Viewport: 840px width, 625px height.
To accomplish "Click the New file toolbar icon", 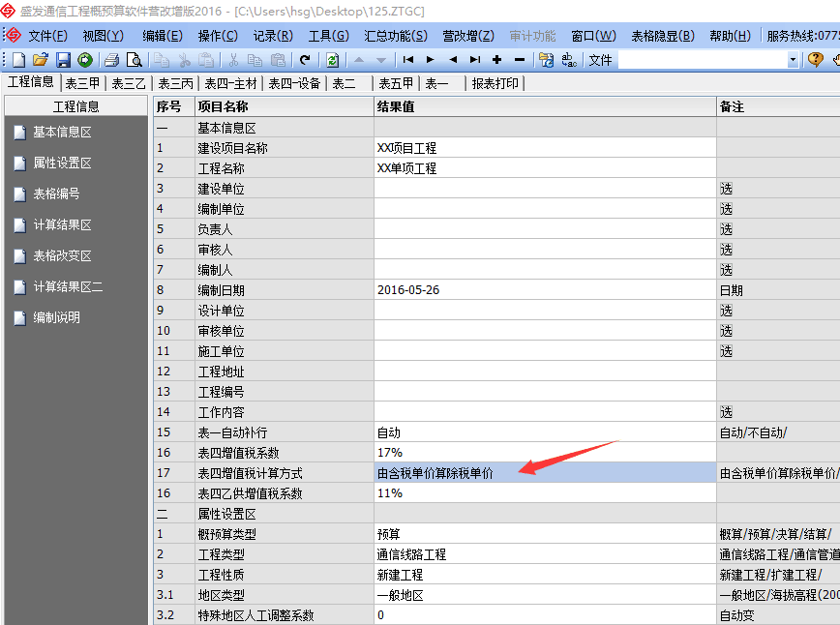I will [18, 60].
